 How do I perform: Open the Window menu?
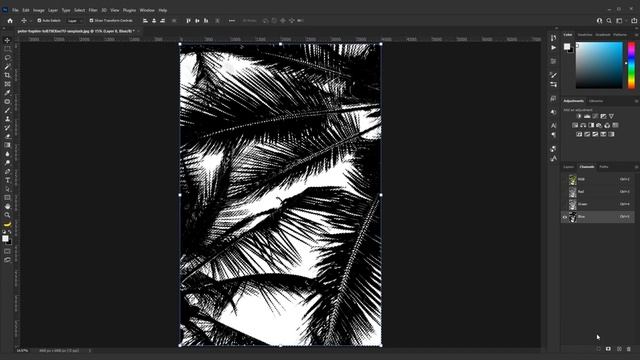point(147,10)
